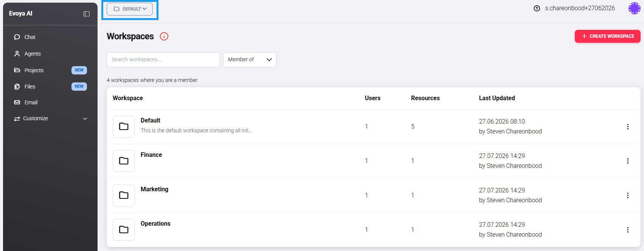Viewport: 644px width, 251px height.
Task: Focus the Search workspaces field
Action: tap(163, 60)
